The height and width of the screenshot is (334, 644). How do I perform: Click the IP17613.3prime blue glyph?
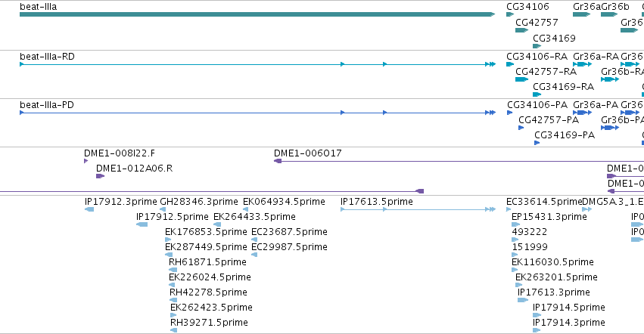(x=523, y=300)
